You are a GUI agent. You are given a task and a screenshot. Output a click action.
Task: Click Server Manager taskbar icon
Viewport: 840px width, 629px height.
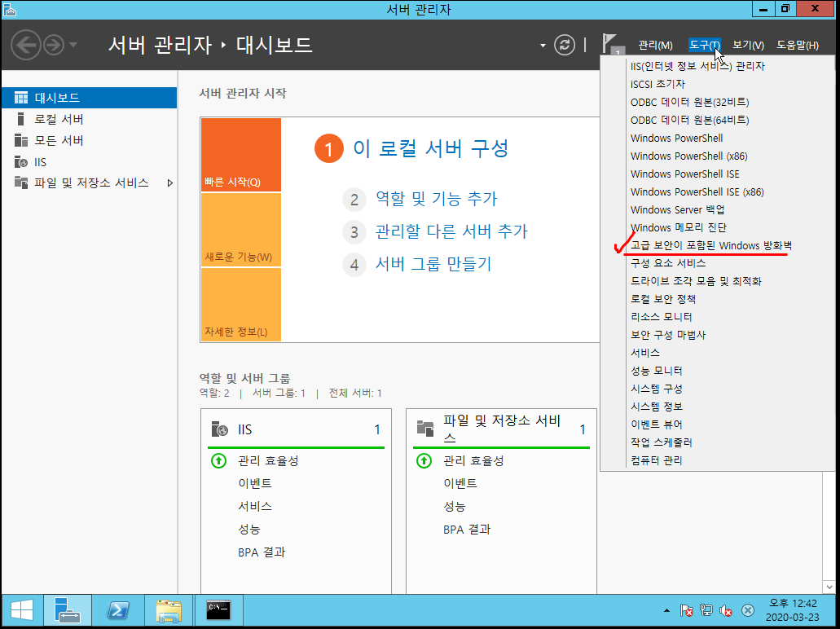pos(67,610)
